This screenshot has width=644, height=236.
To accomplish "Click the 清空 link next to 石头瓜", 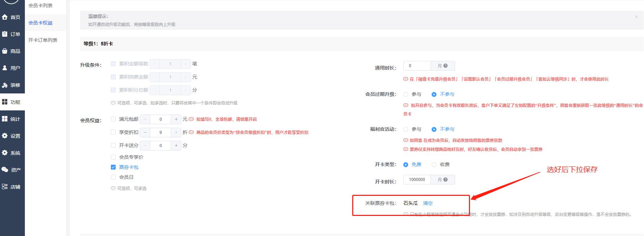I will 427,203.
